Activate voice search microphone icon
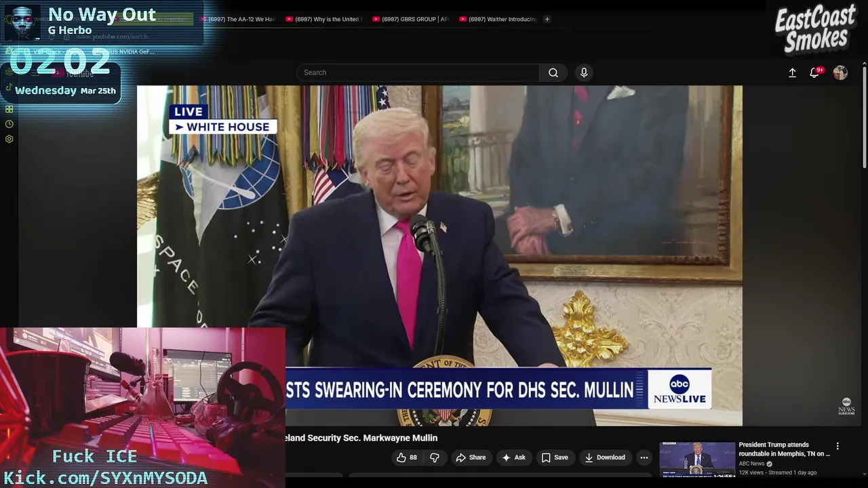The width and height of the screenshot is (868, 488). point(584,73)
